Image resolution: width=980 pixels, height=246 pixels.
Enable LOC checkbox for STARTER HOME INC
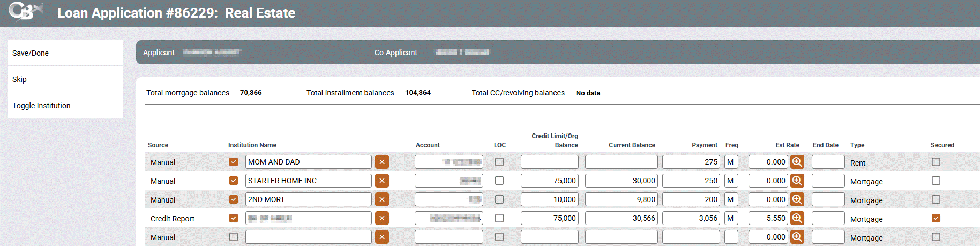tap(499, 181)
